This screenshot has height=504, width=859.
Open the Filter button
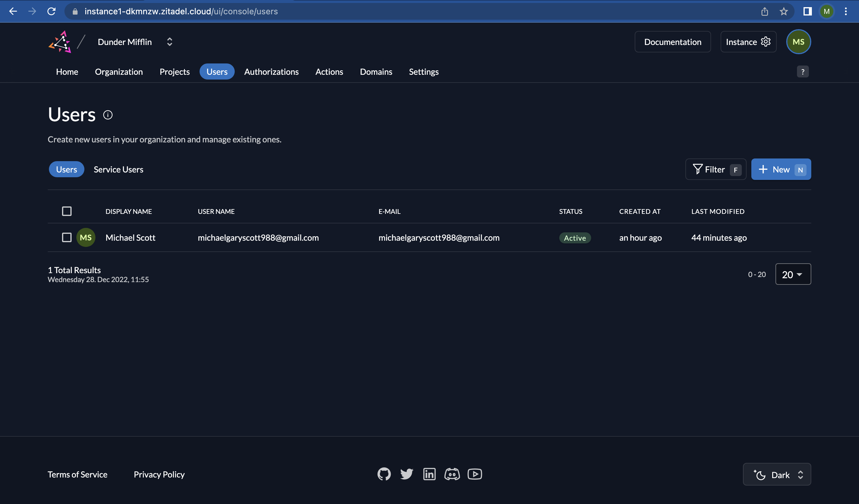(x=716, y=169)
